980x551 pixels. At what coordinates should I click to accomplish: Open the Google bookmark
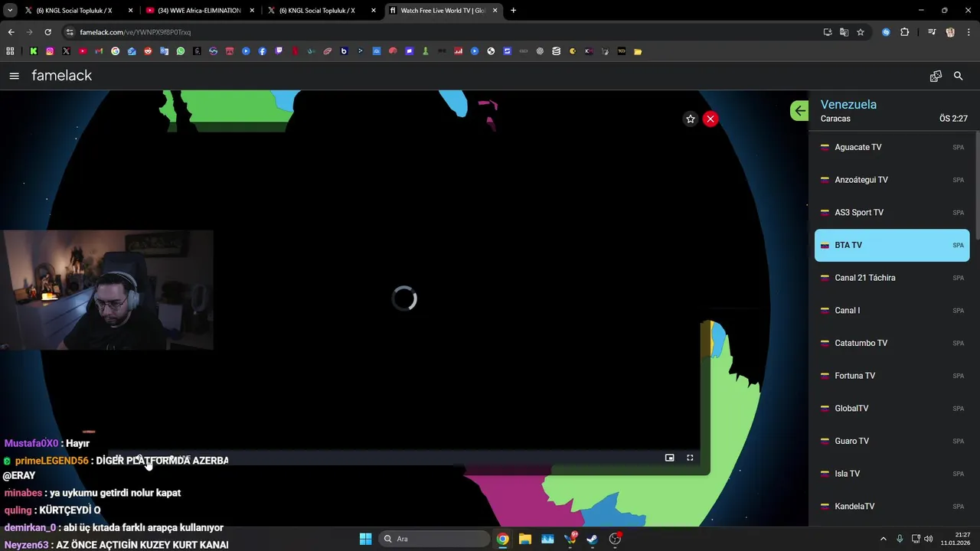click(116, 51)
